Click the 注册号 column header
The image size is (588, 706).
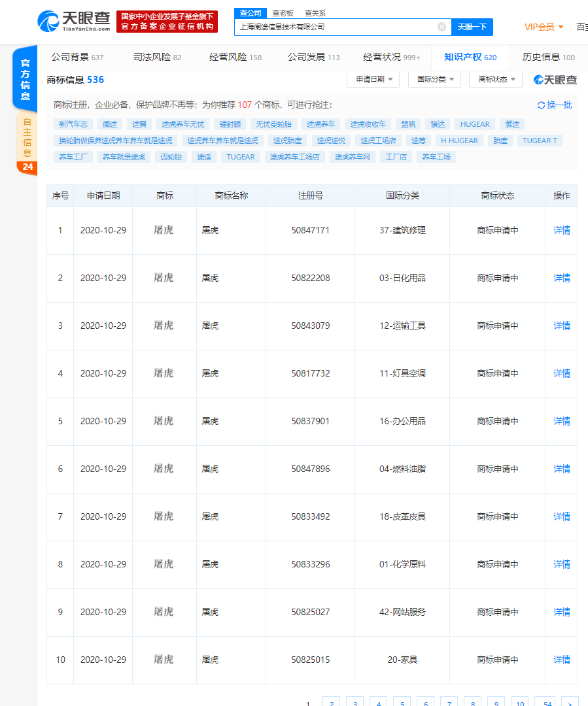(x=311, y=195)
